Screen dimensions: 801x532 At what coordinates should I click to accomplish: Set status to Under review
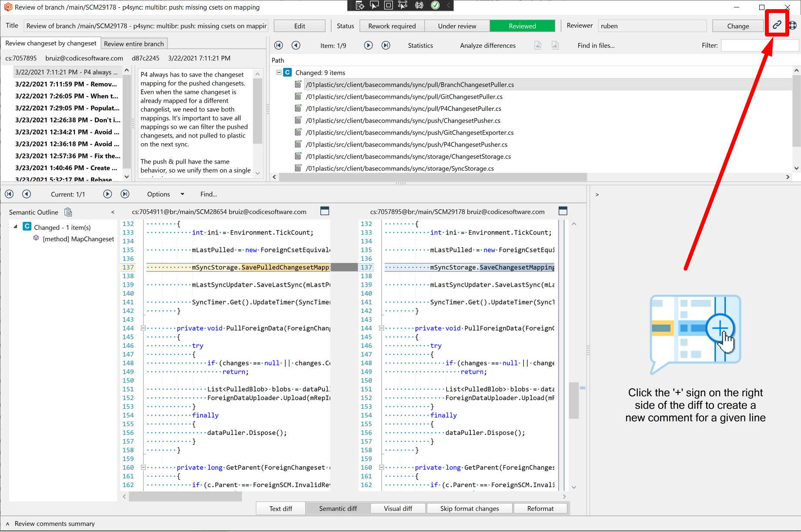(457, 26)
